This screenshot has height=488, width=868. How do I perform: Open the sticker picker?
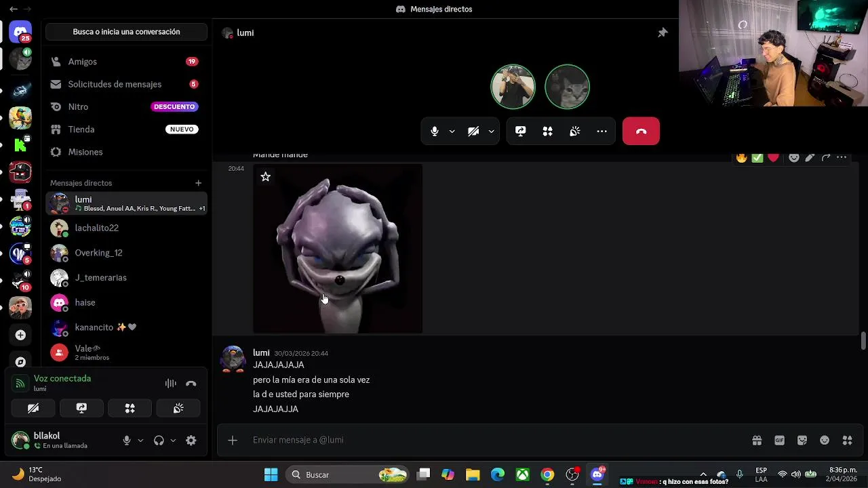click(x=802, y=441)
